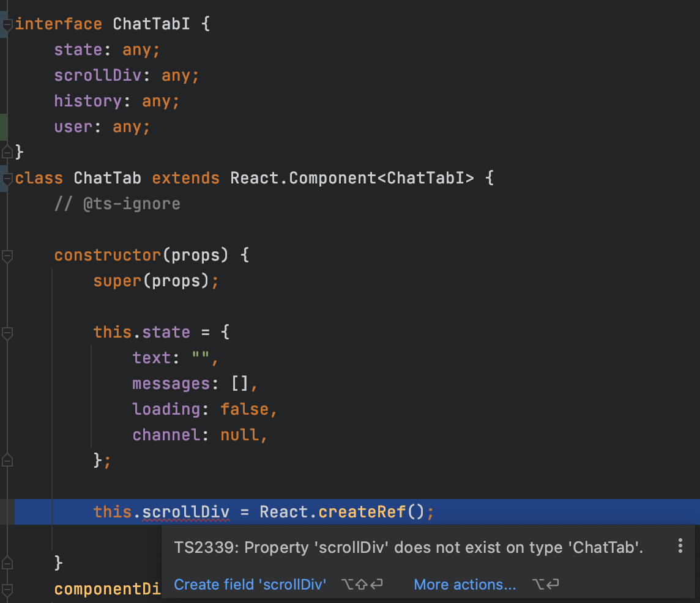Image resolution: width=700 pixels, height=603 pixels.
Task: Click the 'channel: null' state property
Action: (199, 435)
